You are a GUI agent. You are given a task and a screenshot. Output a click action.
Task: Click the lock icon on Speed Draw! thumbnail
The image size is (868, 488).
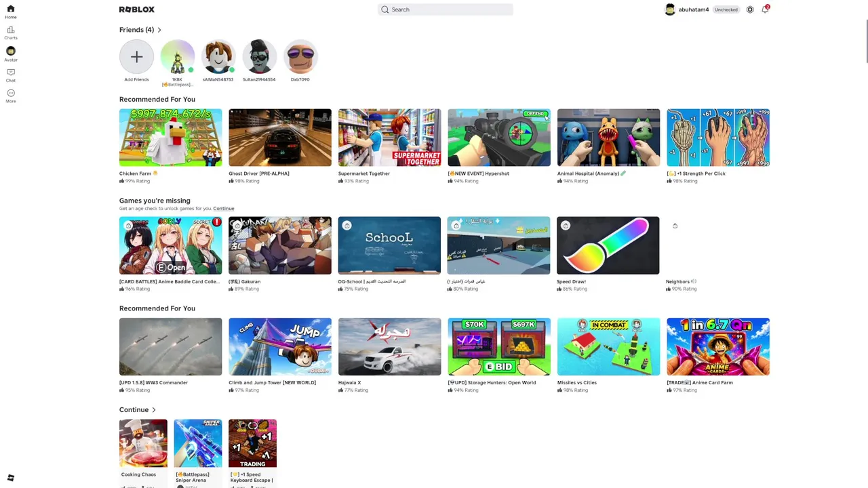pyautogui.click(x=566, y=226)
